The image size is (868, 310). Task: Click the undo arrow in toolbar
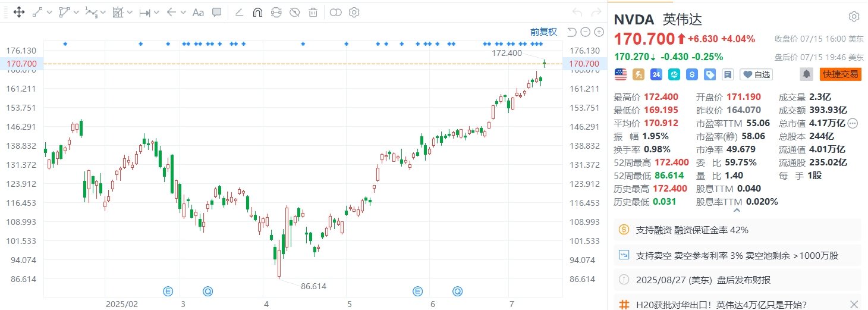577,12
